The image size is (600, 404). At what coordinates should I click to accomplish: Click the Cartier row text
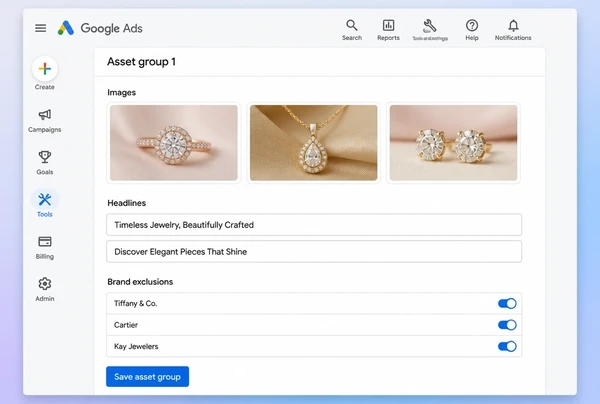tap(126, 325)
